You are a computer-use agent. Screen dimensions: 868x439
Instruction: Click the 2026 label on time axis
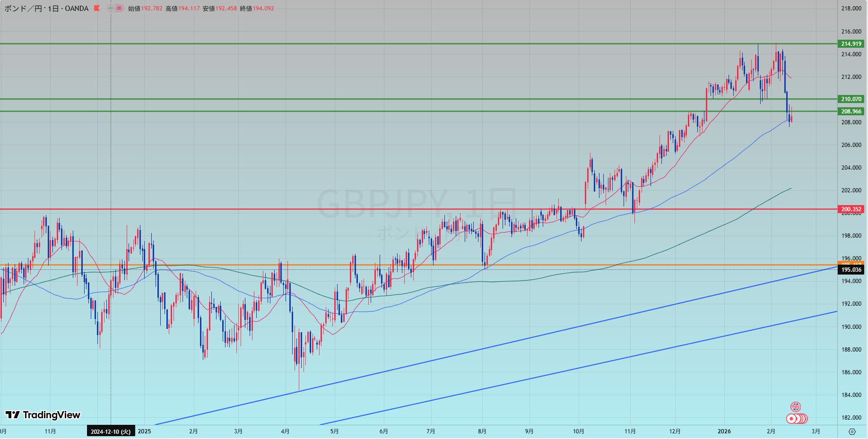[724, 431]
